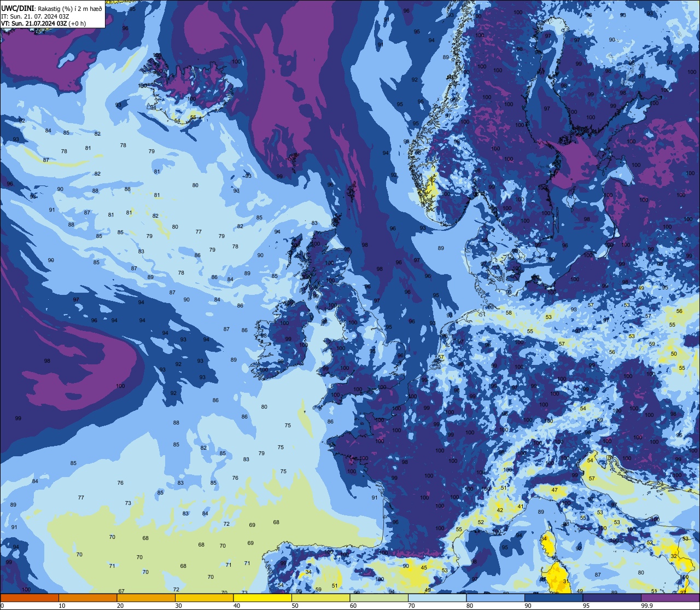Pick the light green 60–70 legend swatch
Image resolution: width=700 pixels, height=610 pixels.
pyautogui.click(x=379, y=597)
